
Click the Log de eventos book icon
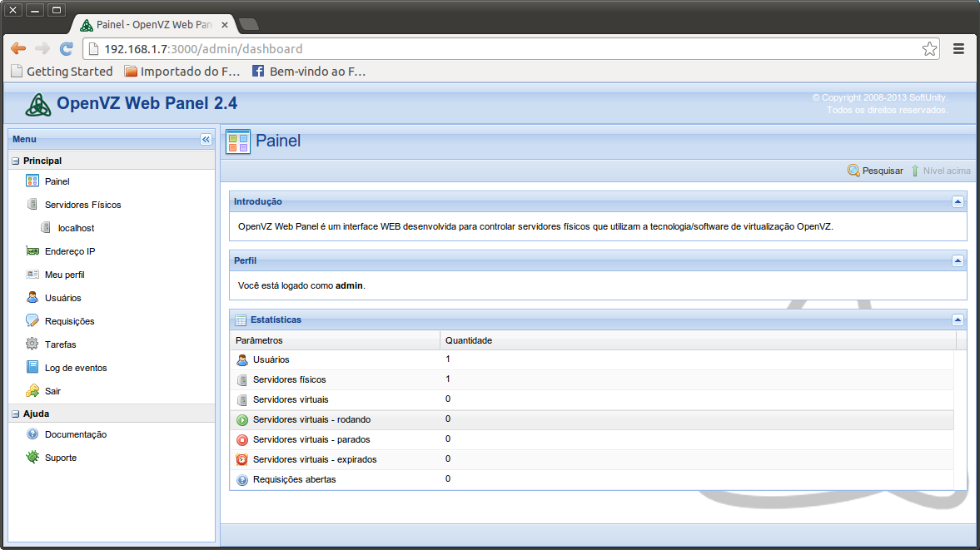click(32, 367)
